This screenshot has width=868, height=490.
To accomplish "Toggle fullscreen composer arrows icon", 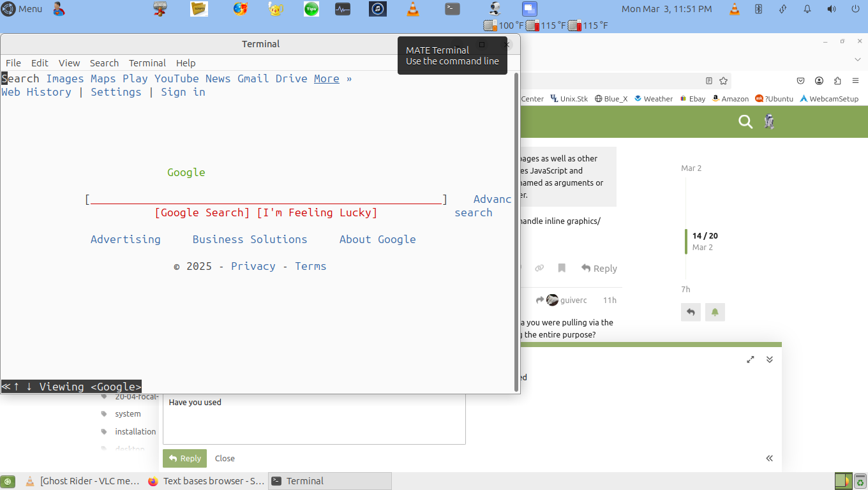I will tap(751, 360).
